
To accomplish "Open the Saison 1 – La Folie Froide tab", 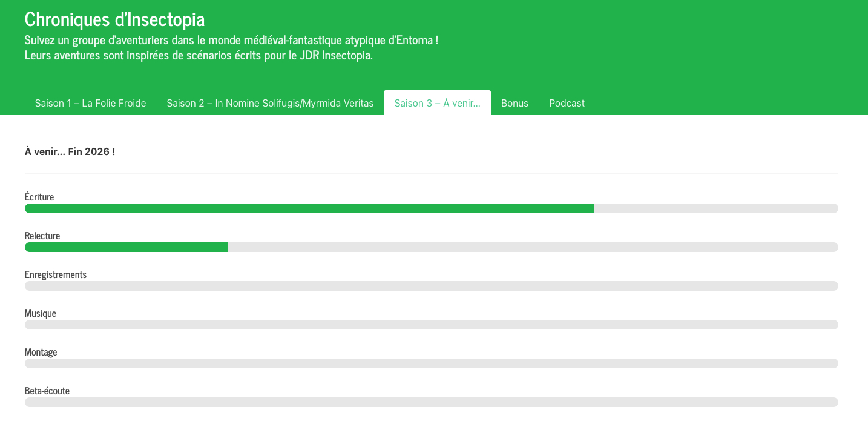I will pos(90,103).
